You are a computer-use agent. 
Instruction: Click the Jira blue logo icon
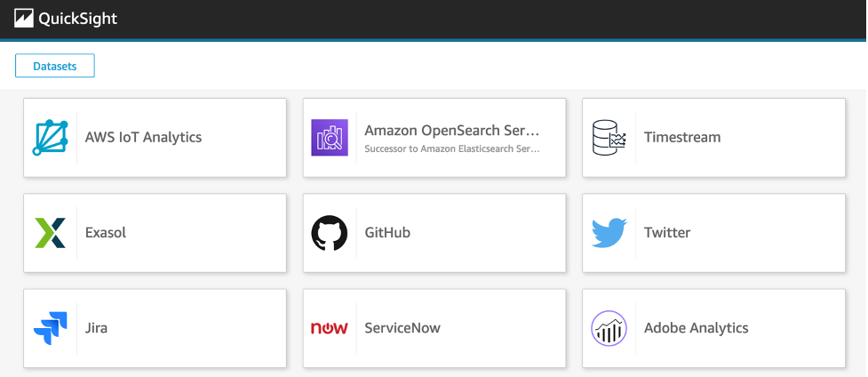coord(50,328)
